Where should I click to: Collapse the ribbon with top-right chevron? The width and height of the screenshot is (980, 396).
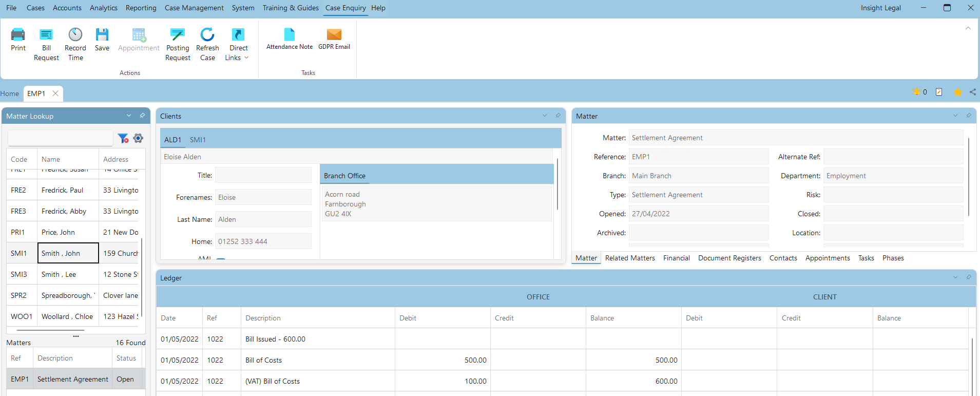tap(968, 28)
